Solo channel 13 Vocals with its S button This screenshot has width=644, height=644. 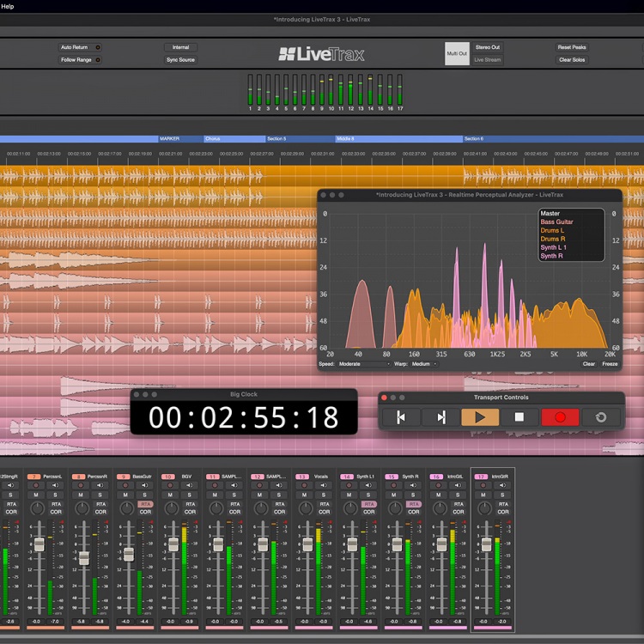pyautogui.click(x=323, y=495)
